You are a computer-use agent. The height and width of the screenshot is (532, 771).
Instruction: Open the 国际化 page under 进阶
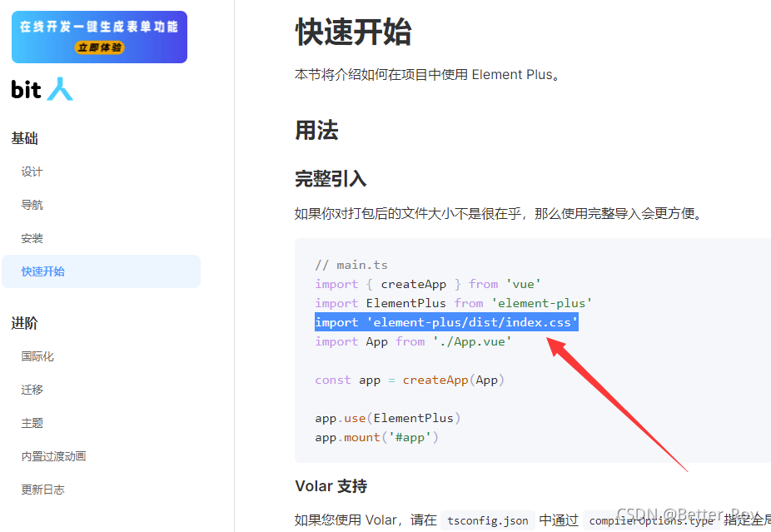click(38, 355)
